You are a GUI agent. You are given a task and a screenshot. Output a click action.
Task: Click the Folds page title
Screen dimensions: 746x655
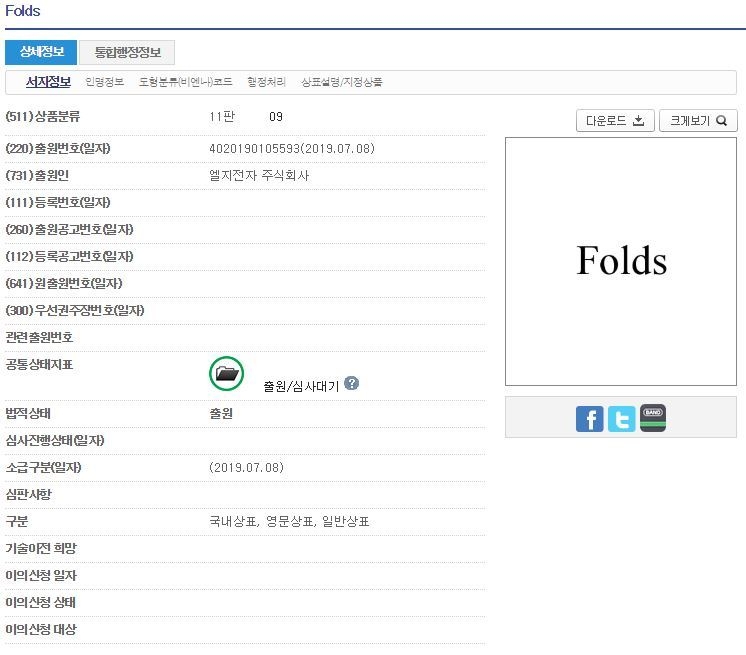[x=23, y=11]
